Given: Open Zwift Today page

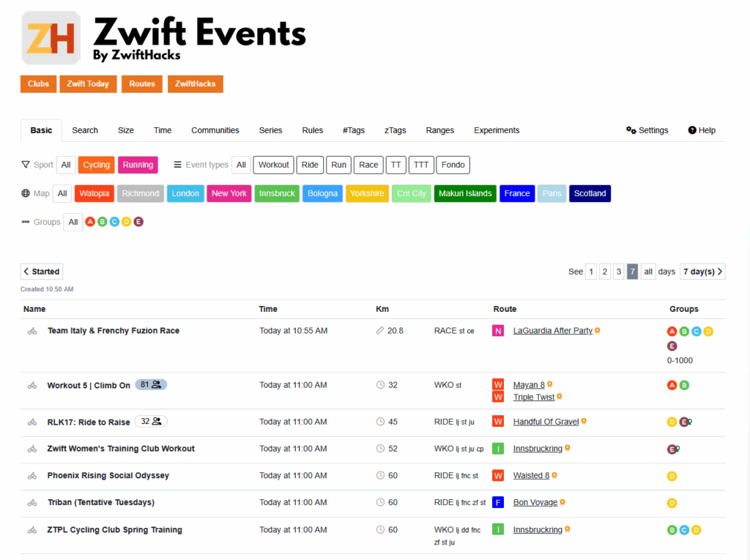Looking at the screenshot, I should pos(88,83).
